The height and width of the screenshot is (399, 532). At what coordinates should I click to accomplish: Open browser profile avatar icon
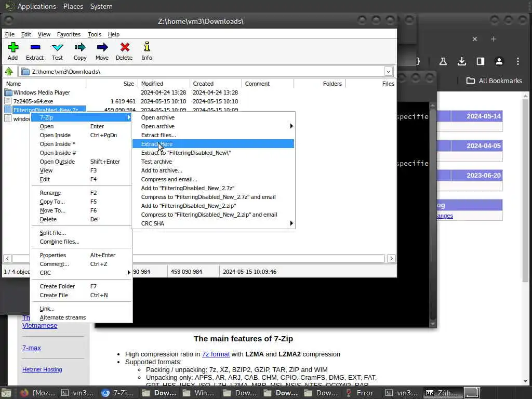tap(499, 61)
